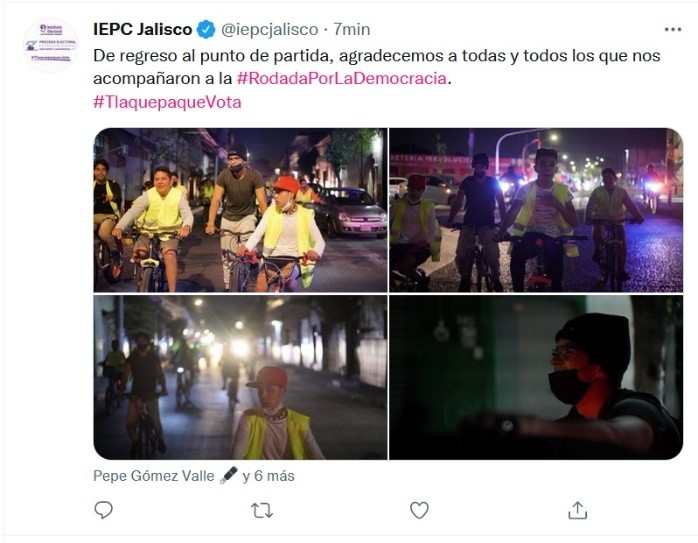Open the @iepcjalisco handle link
698x543 pixels.
(x=270, y=29)
